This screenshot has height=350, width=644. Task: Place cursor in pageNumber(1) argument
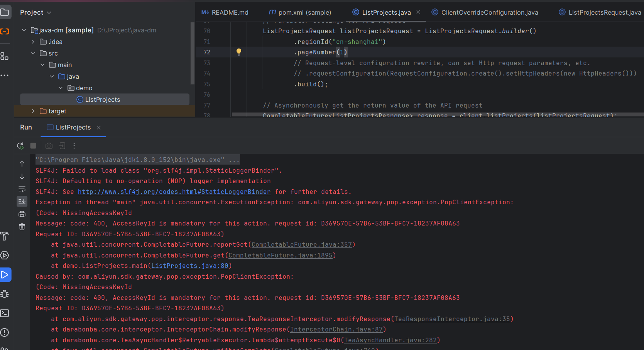coord(341,52)
